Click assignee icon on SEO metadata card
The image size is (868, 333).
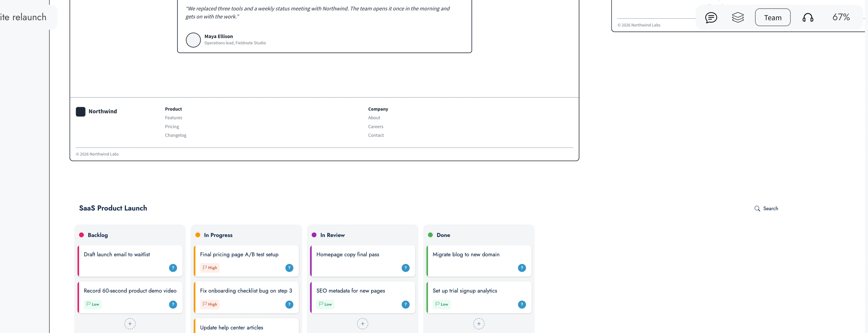[x=405, y=304]
